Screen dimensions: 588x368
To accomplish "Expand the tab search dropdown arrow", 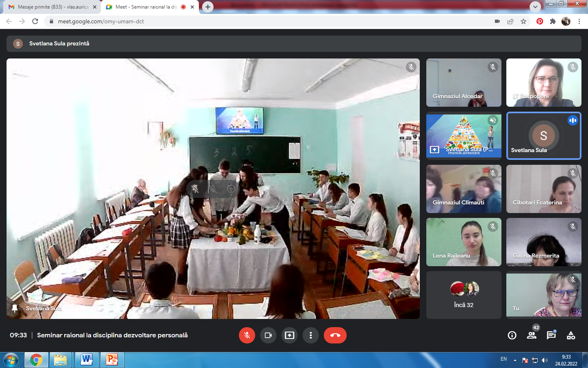I will point(535,7).
